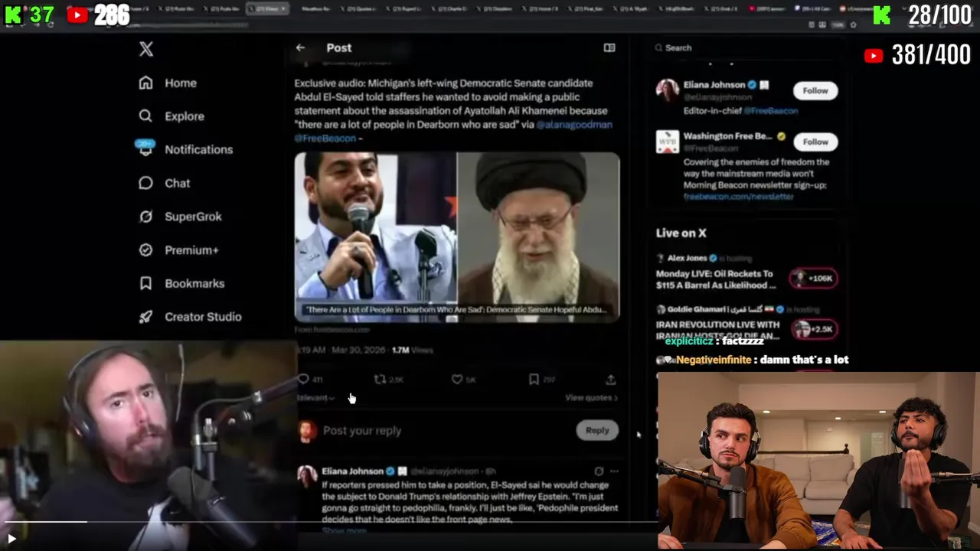Expand the Relevant sort dropdown
This screenshot has width=980, height=551.
tap(315, 398)
